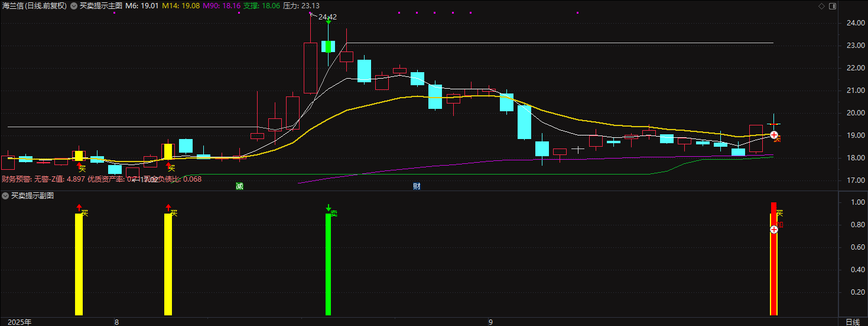Select the M90: 18.16 moving average value
868x326 pixels.
point(222,6)
